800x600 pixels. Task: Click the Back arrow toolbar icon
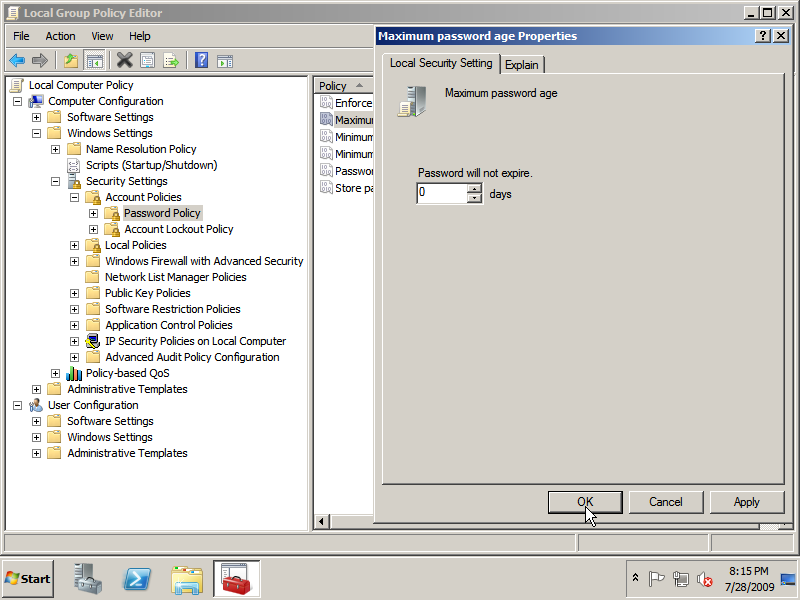pyautogui.click(x=17, y=61)
